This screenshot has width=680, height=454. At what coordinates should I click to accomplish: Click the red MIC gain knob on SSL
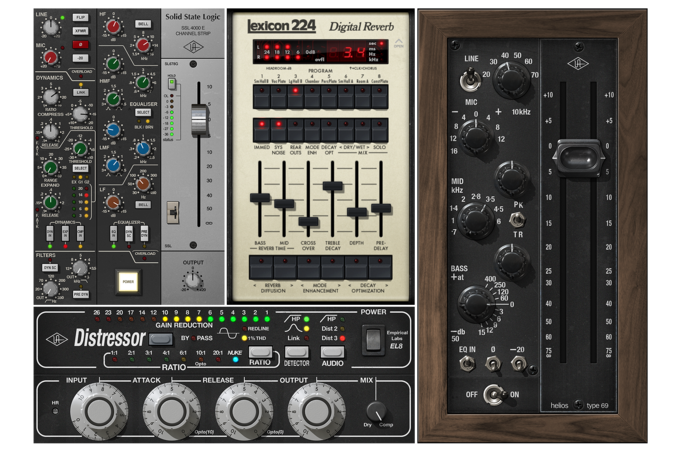coord(51,57)
